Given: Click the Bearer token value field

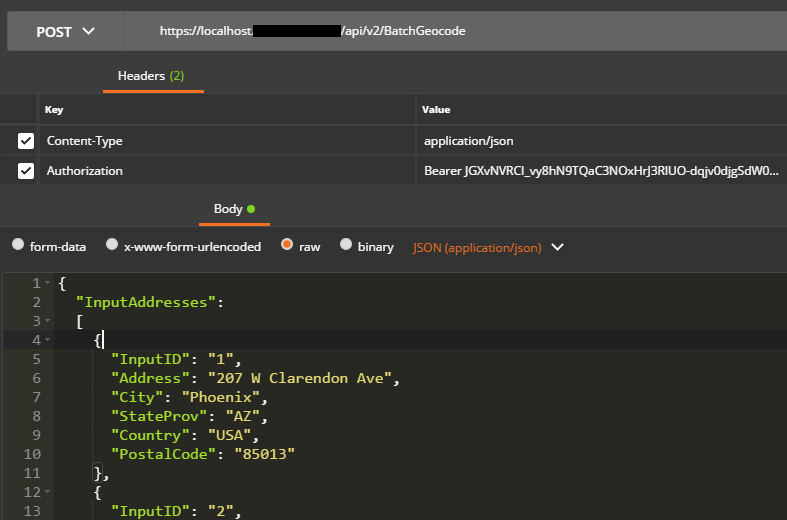Looking at the screenshot, I should 600,171.
